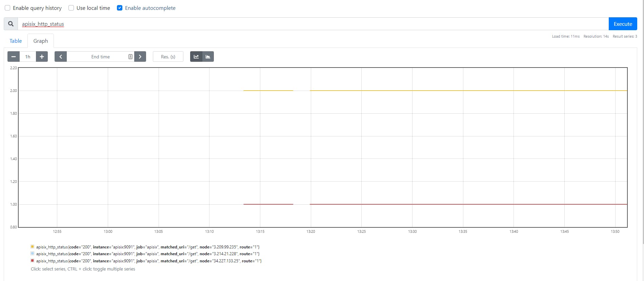Click the Resolution: 14s stat

tap(596, 36)
